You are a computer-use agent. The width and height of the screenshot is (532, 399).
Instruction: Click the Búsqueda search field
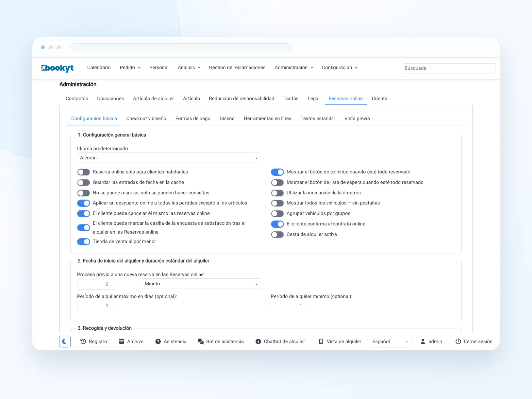tap(448, 68)
